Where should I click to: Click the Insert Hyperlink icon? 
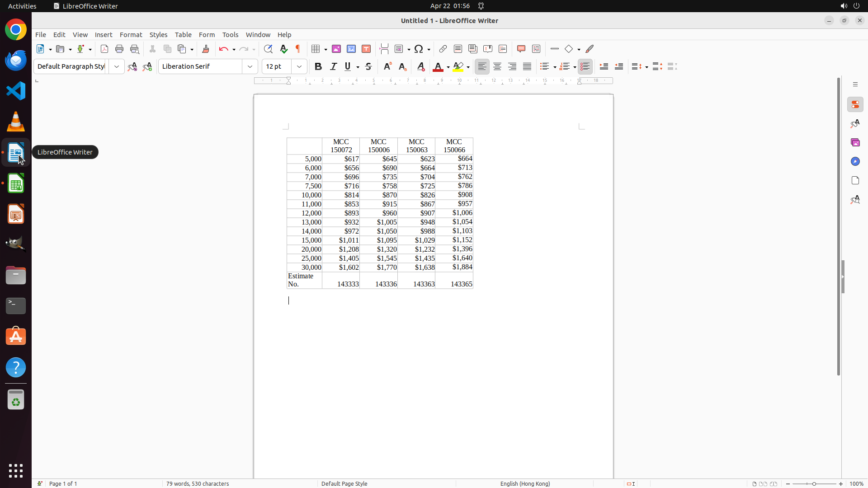[x=443, y=49]
